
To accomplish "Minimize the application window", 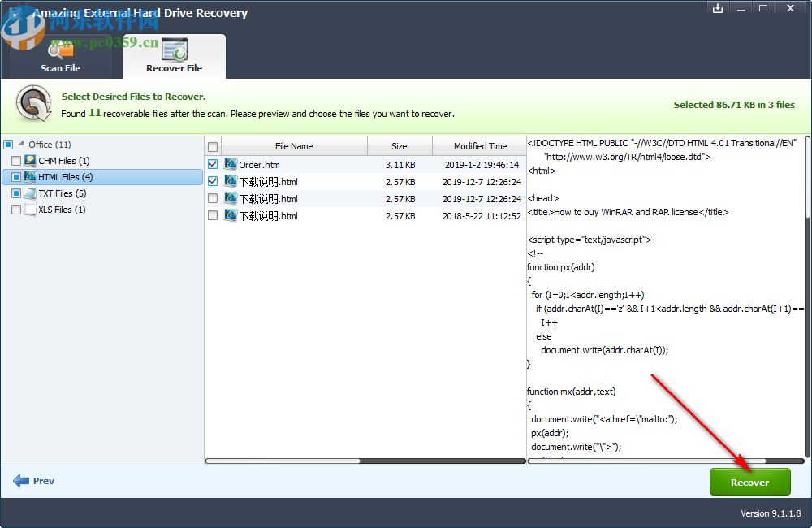I will point(741,9).
